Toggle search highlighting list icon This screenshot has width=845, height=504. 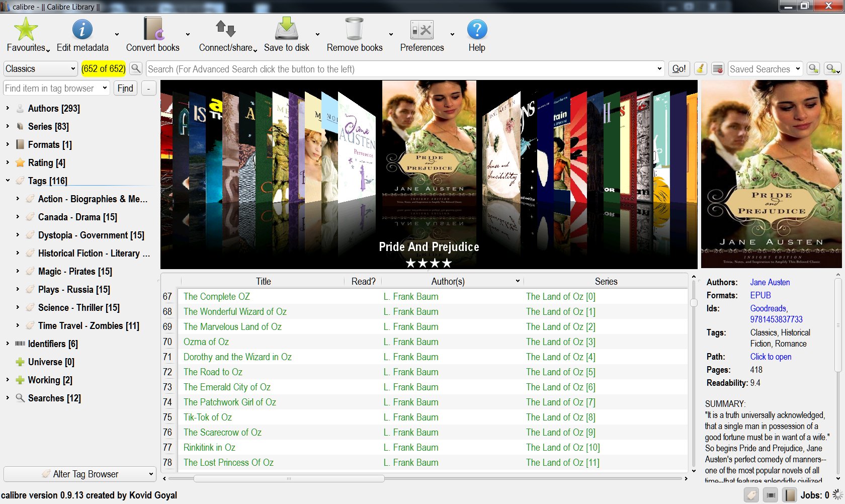point(718,68)
